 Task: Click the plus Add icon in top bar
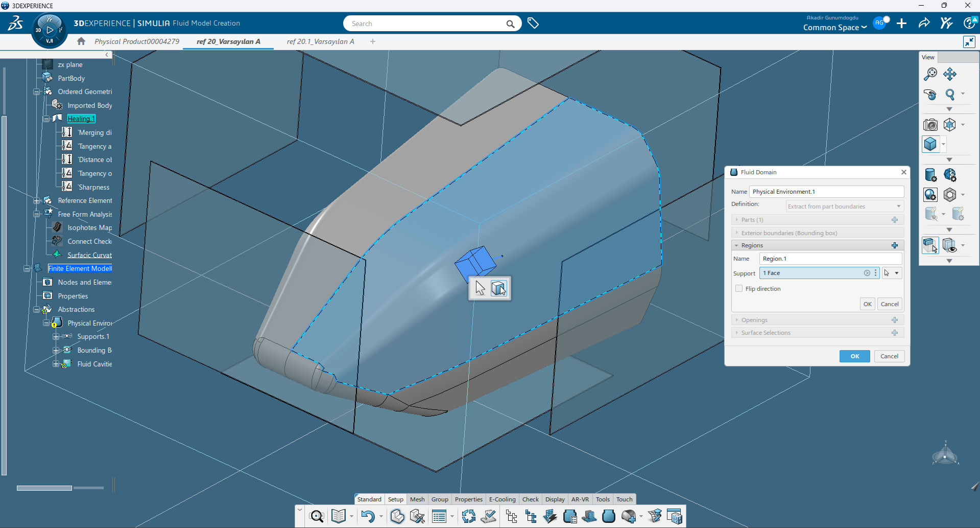tap(902, 24)
